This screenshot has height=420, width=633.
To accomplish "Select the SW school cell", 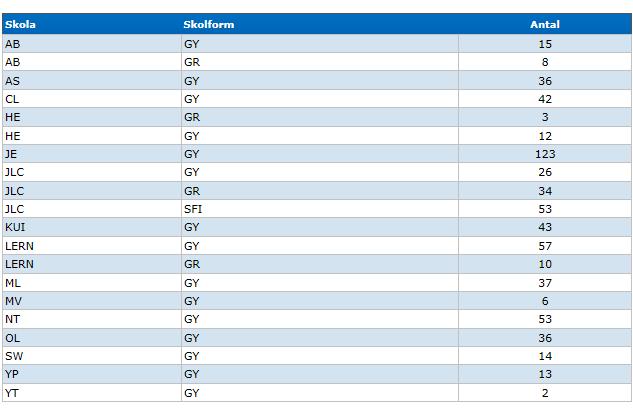I will tap(92, 356).
